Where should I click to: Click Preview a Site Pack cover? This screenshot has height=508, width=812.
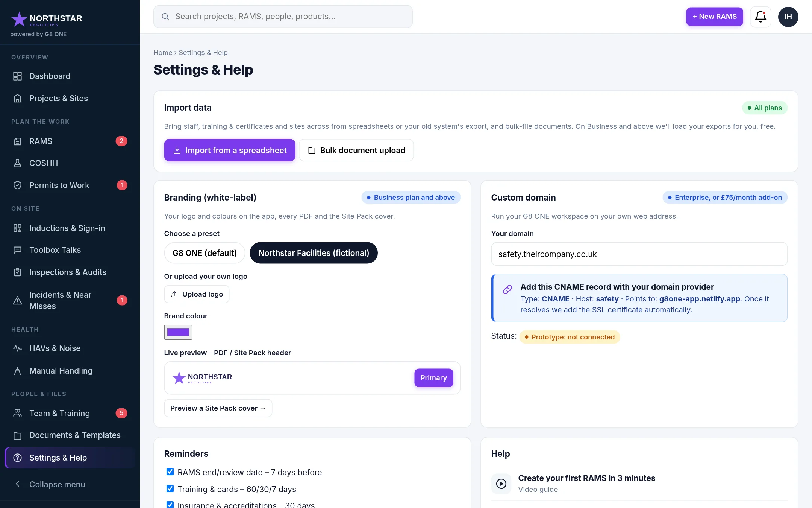[218, 408]
